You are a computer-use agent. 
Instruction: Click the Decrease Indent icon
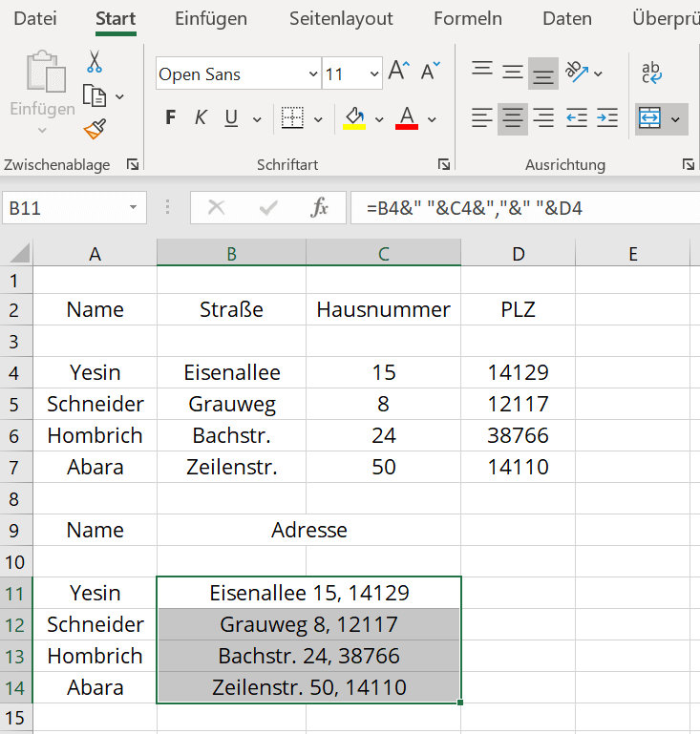[x=576, y=118]
